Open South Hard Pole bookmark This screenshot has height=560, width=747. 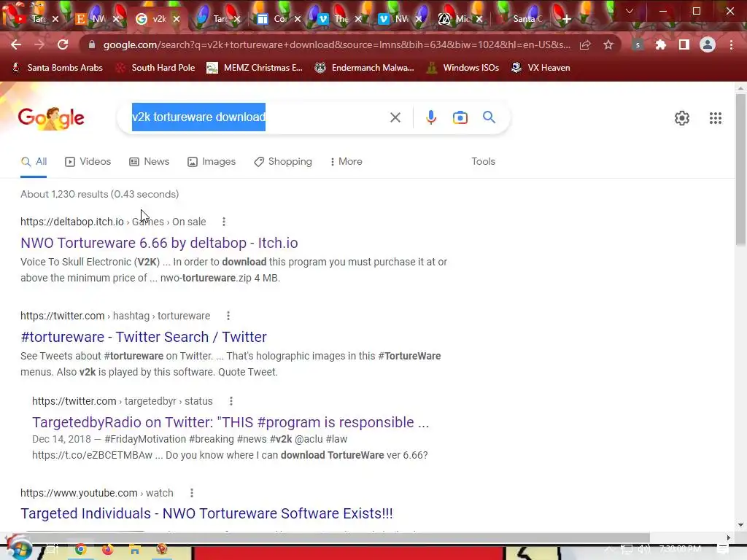pyautogui.click(x=155, y=68)
